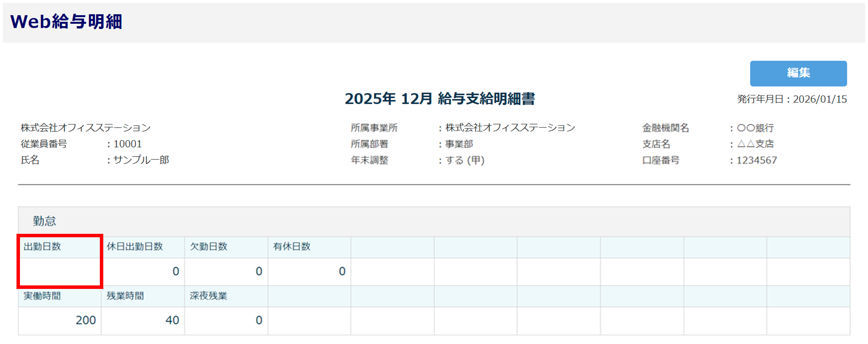
Task: Click the 実働時間 value 200
Action: [85, 320]
